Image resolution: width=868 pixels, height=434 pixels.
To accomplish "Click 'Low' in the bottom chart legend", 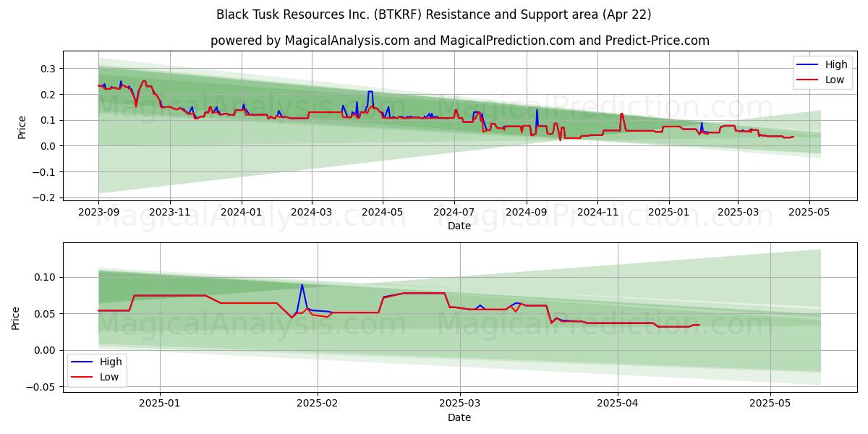I will 109,377.
